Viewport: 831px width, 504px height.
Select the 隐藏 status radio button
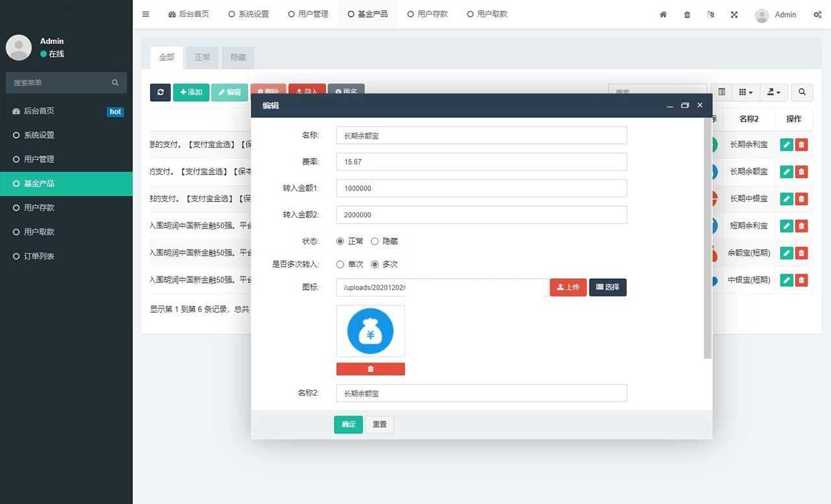375,241
